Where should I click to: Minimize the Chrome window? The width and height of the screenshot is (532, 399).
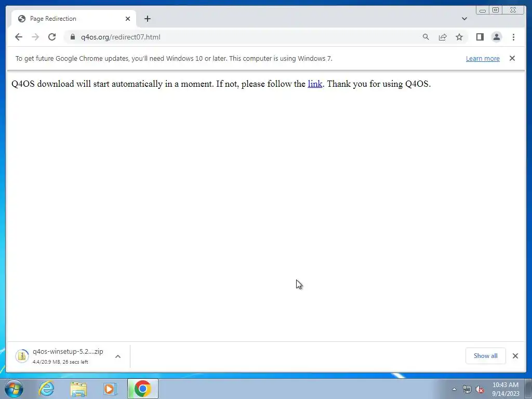[x=482, y=10]
